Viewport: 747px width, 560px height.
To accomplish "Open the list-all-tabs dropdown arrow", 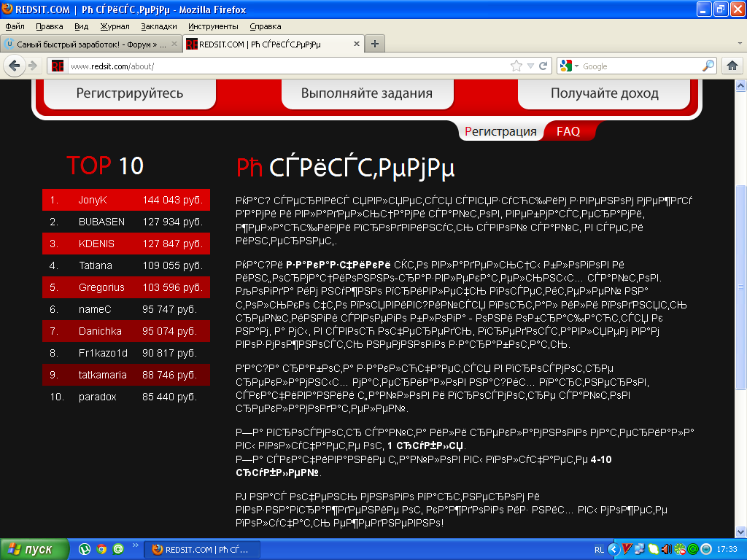I will [740, 43].
